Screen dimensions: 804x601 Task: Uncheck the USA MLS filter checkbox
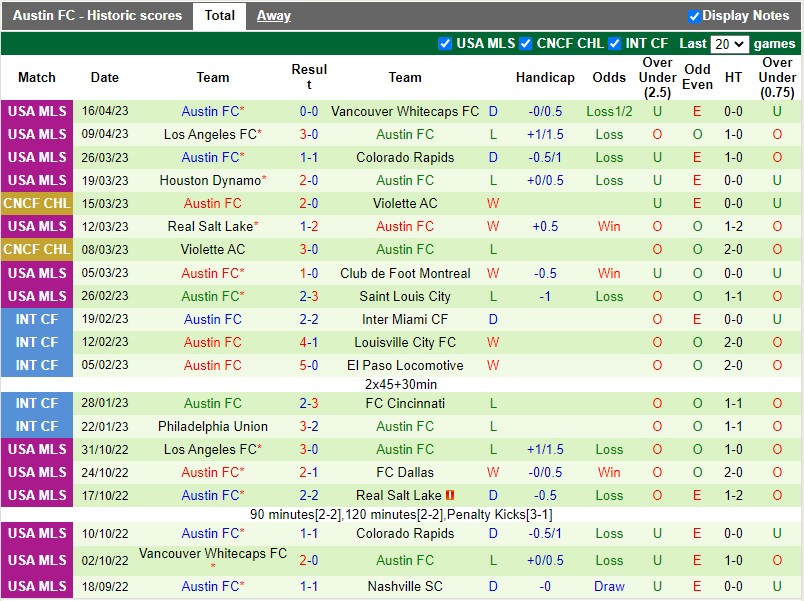coord(445,44)
